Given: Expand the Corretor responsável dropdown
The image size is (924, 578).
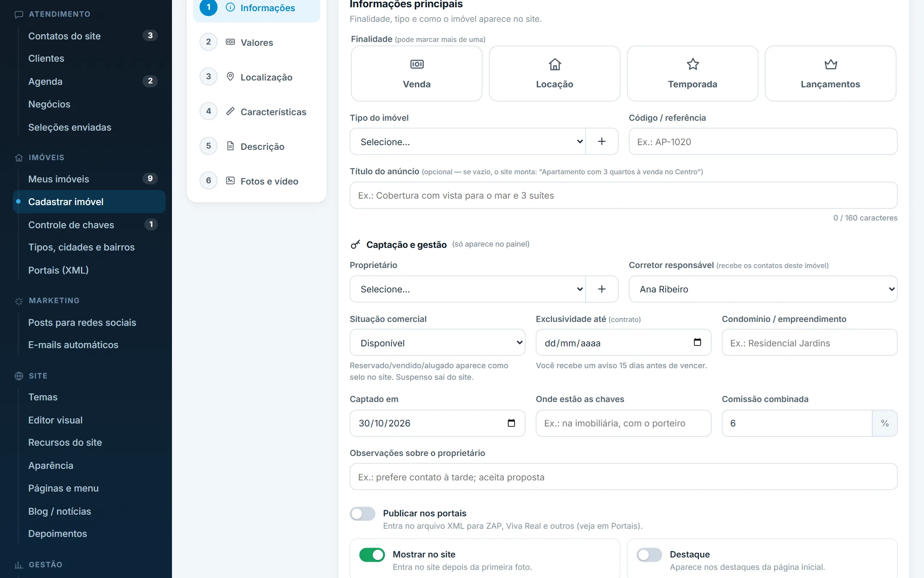Looking at the screenshot, I should pos(763,289).
